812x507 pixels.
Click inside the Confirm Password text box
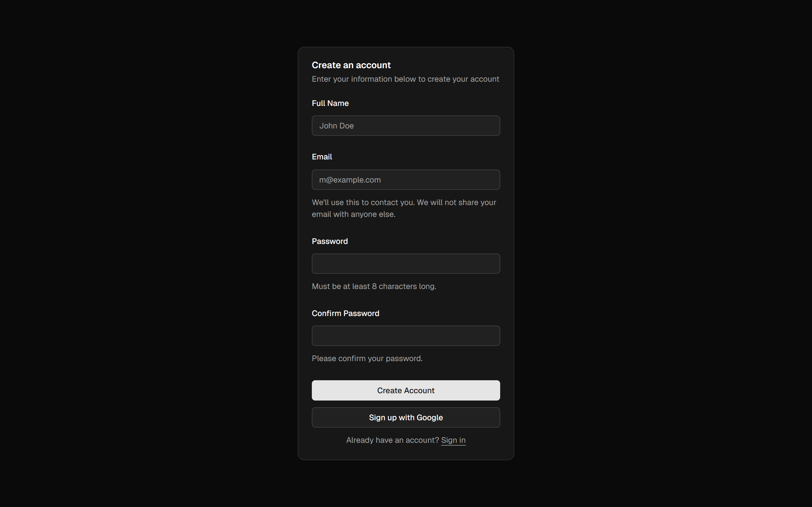coord(406,335)
